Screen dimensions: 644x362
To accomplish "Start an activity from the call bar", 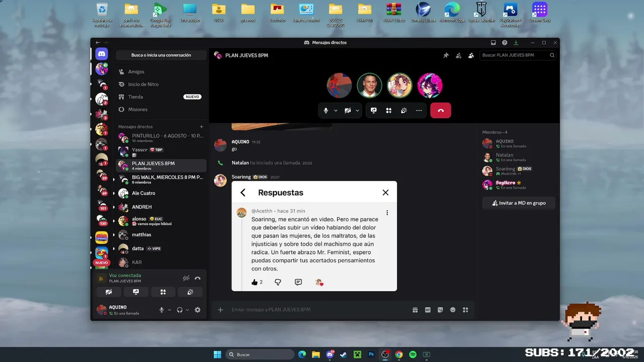I will 389,111.
